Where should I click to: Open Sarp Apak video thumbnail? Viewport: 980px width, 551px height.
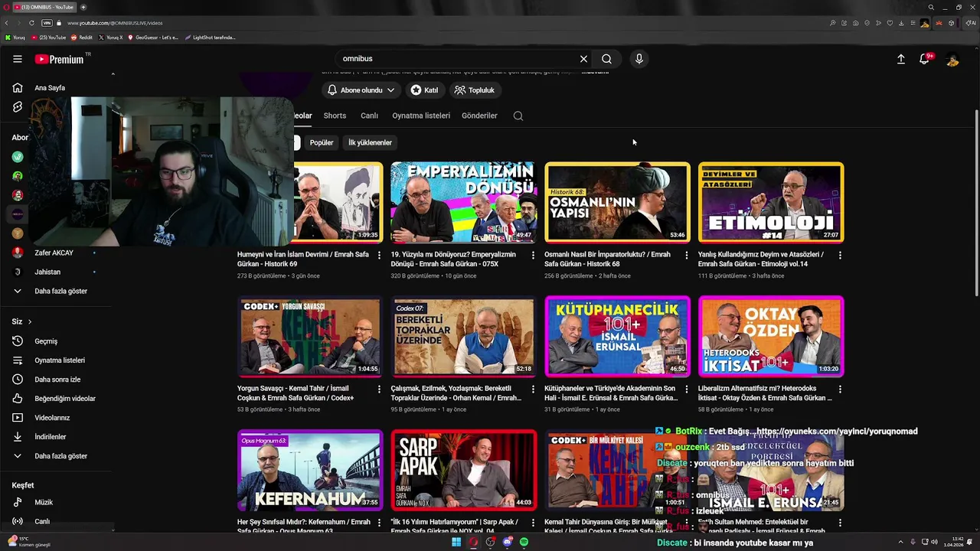point(464,470)
